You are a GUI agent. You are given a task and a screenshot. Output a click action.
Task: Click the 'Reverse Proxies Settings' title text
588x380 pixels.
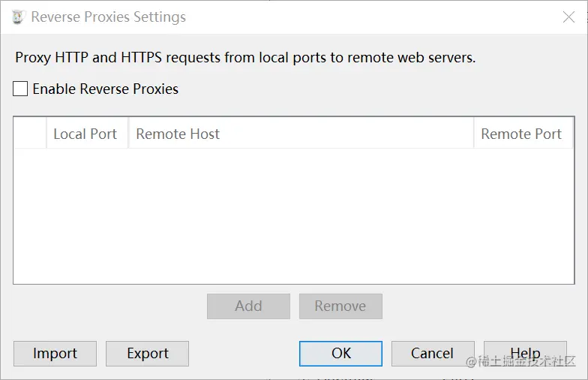pyautogui.click(x=108, y=17)
